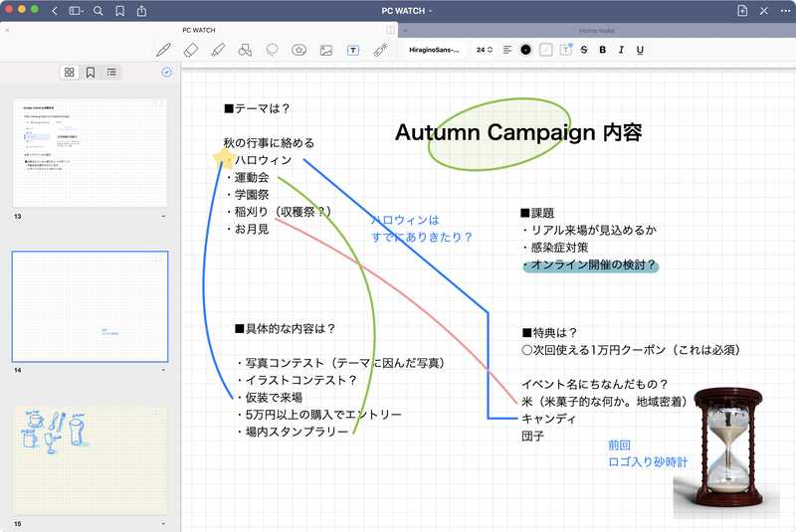Click the ■テーマは？ text
Screen dimensions: 796x532
pyautogui.click(x=257, y=108)
